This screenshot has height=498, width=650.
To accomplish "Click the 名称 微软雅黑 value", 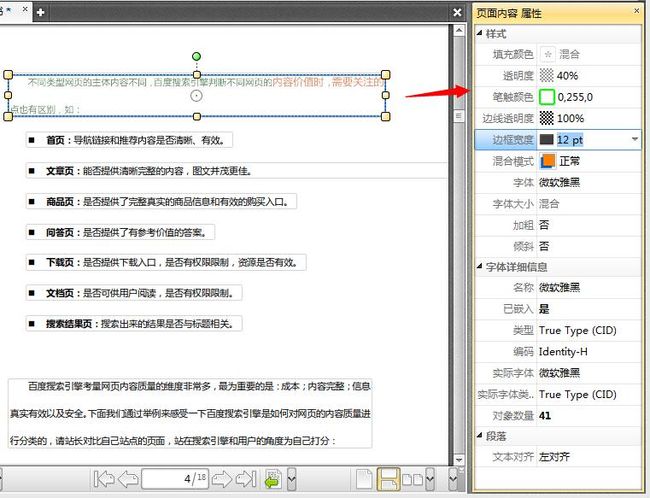I will (559, 287).
